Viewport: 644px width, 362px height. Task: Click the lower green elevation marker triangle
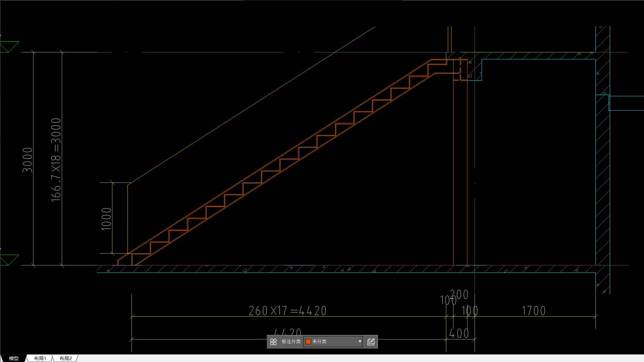(9, 259)
